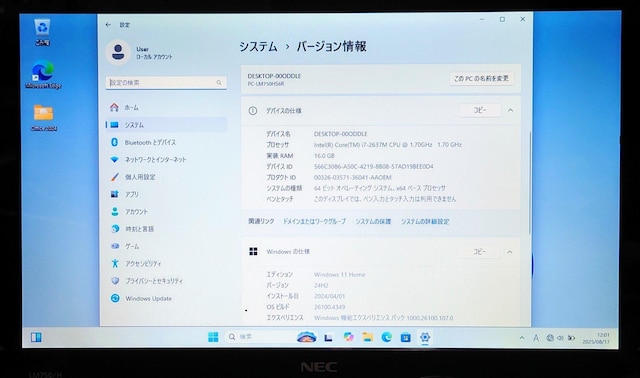Focus the 設定の検索 search box
This screenshot has height=378, width=640.
166,82
